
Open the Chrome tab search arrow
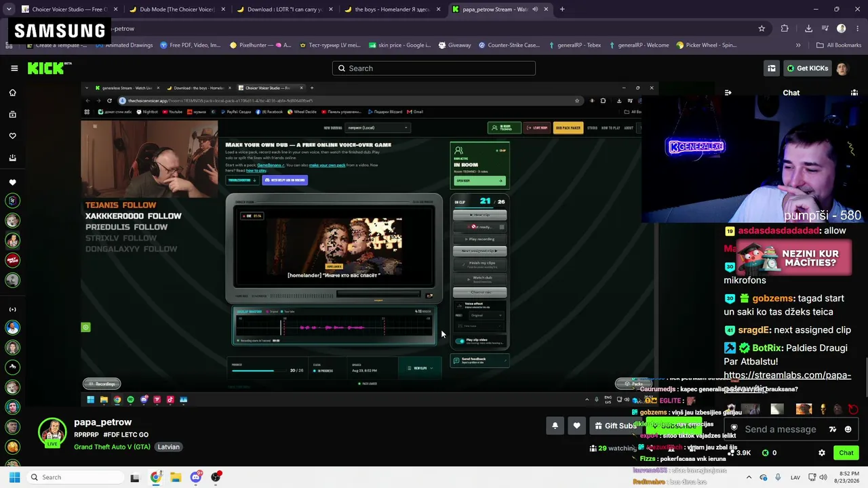pyautogui.click(x=8, y=9)
